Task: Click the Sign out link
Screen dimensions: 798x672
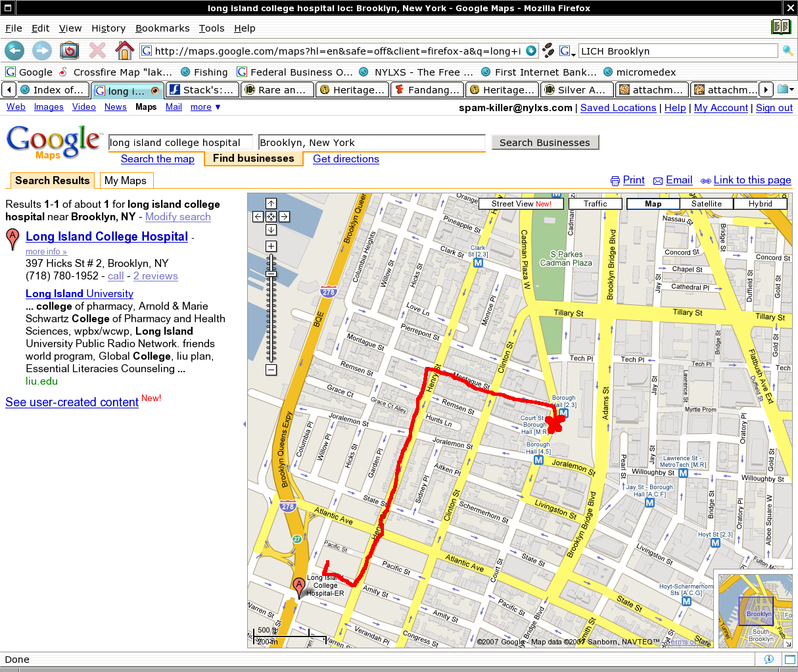Action: [x=774, y=108]
